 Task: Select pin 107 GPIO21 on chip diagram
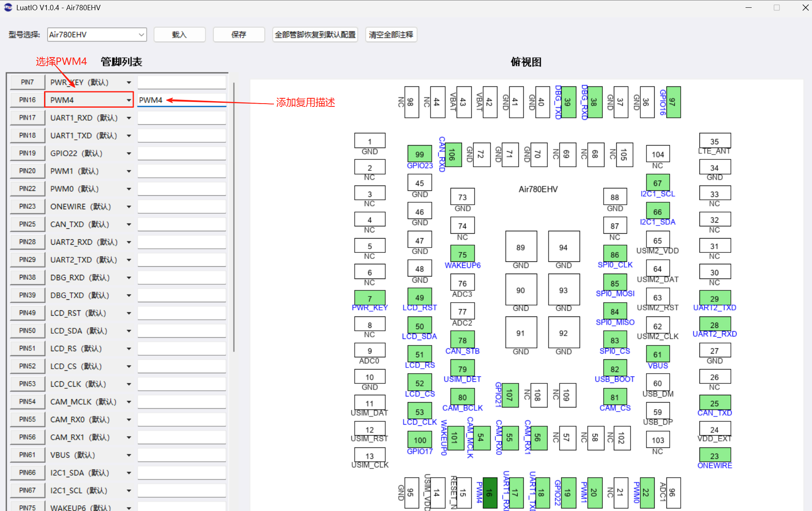pos(510,395)
